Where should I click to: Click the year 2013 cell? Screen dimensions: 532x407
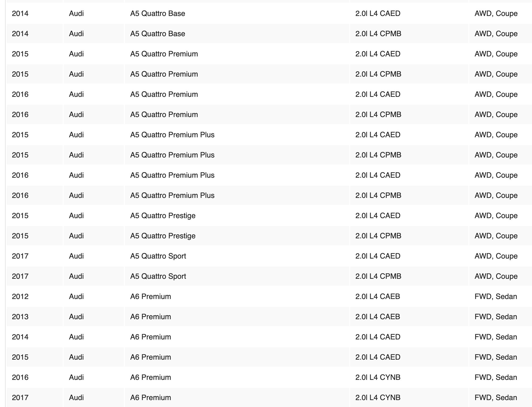[x=20, y=317]
